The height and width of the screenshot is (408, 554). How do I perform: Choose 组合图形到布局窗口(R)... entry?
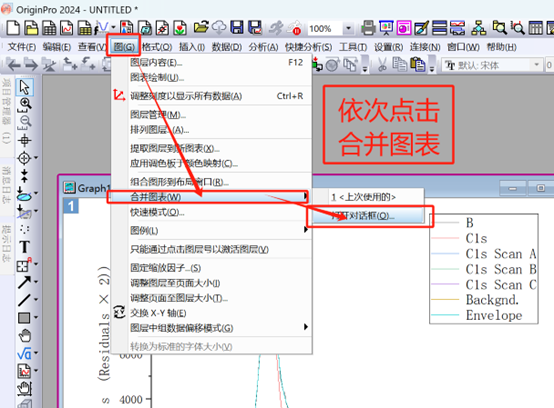(211, 182)
